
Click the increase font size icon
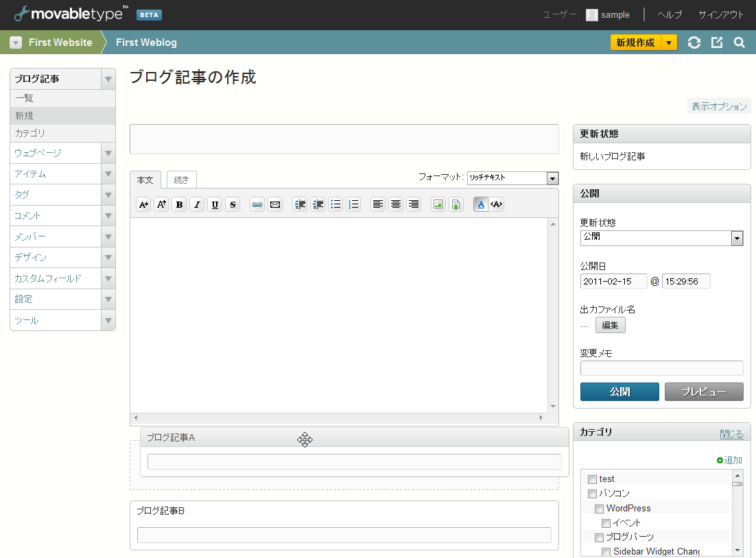[x=161, y=204]
